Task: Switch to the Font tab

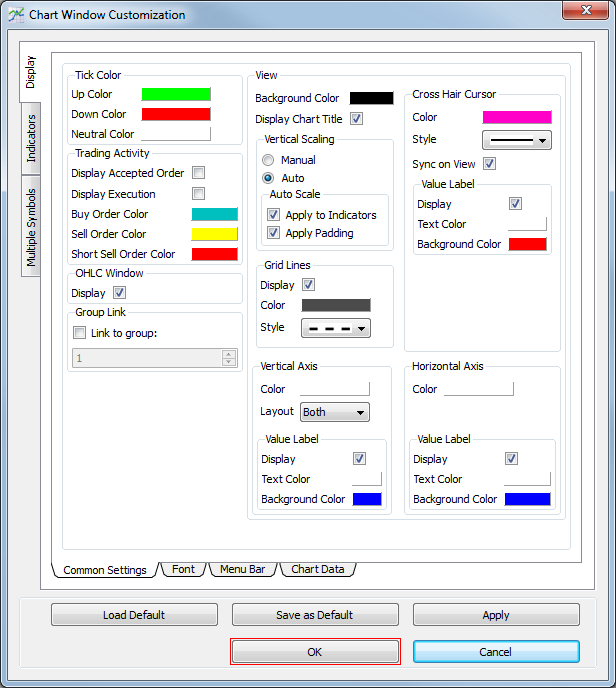Action: pos(184,569)
